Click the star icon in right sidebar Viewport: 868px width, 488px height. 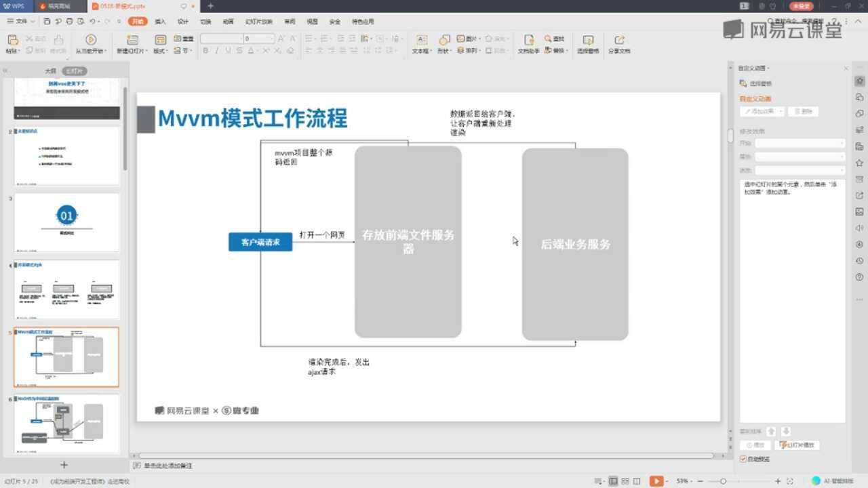[x=860, y=163]
